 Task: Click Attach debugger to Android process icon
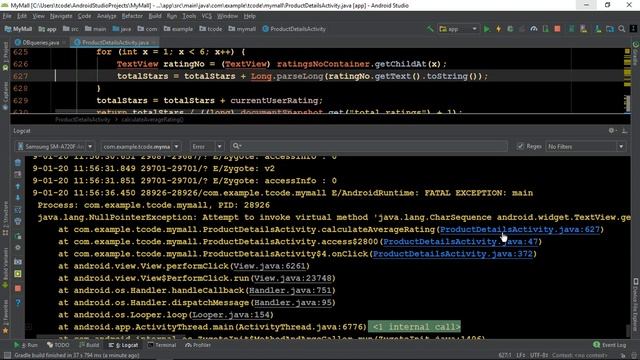coord(545,29)
